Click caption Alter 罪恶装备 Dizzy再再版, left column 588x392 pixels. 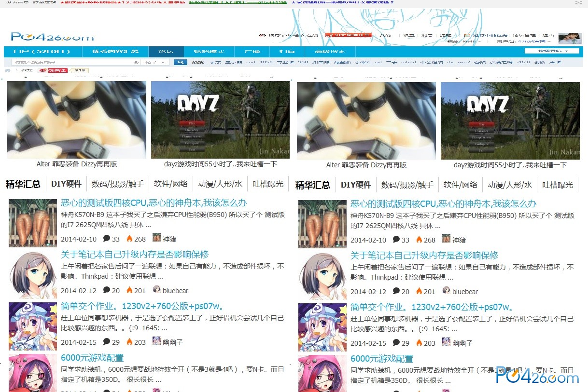[x=77, y=164]
